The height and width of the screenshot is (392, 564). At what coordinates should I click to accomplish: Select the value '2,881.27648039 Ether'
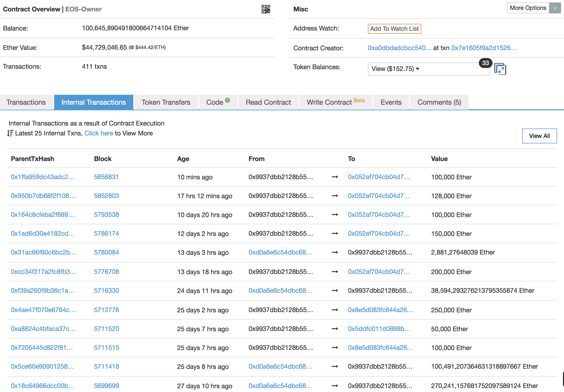(463, 252)
